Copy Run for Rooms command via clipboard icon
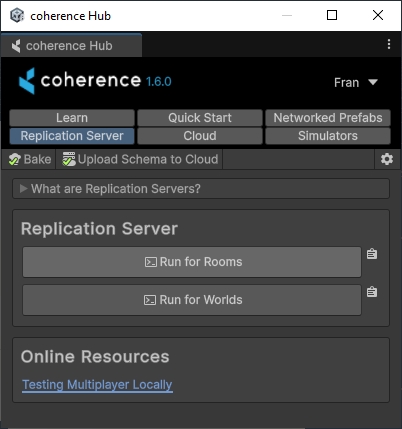The width and height of the screenshot is (402, 429). 372,254
